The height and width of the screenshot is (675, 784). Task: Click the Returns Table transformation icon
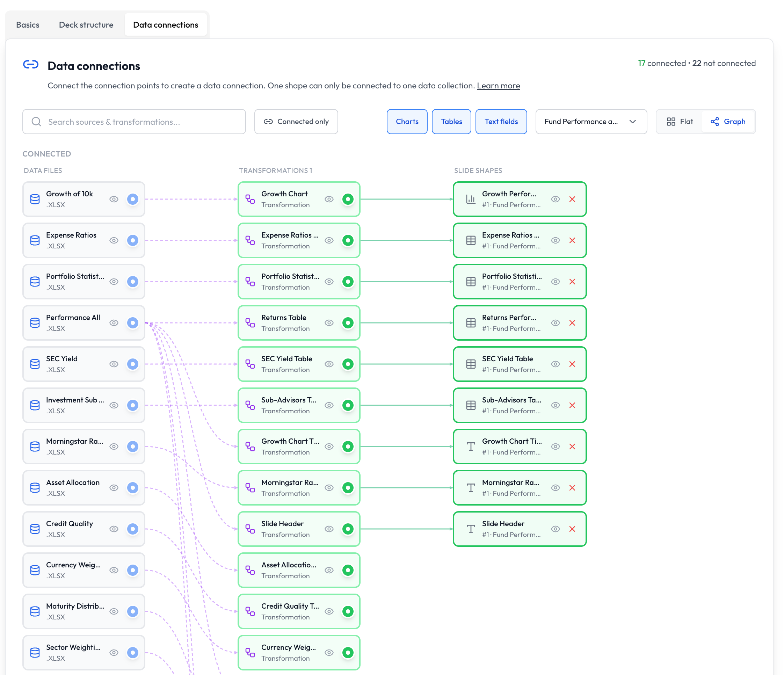[x=250, y=323]
